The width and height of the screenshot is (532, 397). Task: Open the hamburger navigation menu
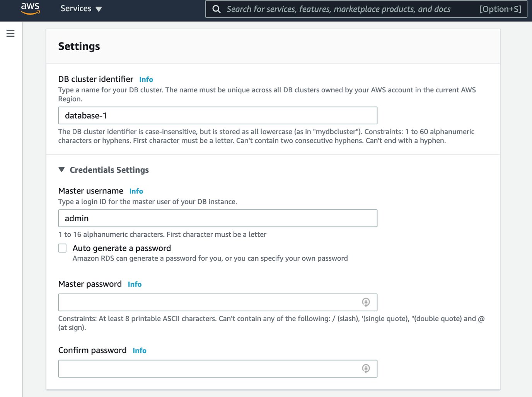[x=10, y=34]
